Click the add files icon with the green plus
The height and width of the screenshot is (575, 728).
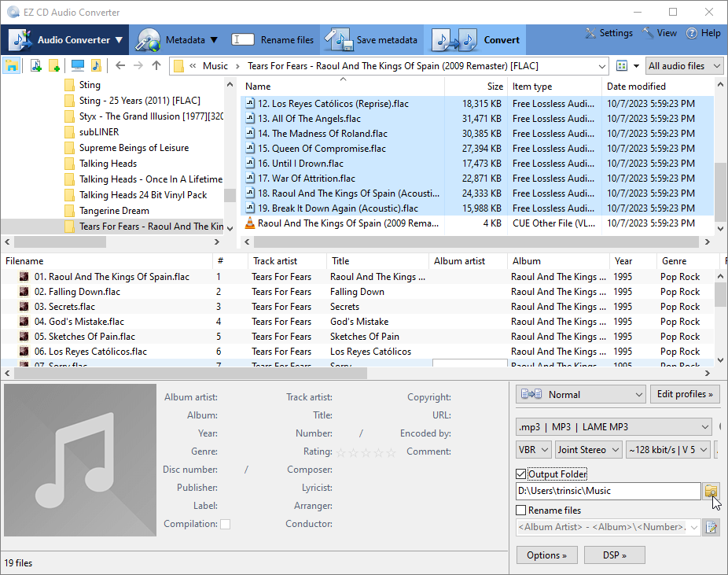35,66
